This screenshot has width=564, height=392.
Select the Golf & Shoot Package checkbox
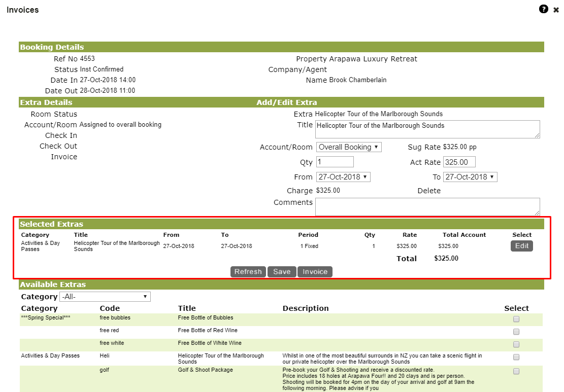click(x=516, y=372)
